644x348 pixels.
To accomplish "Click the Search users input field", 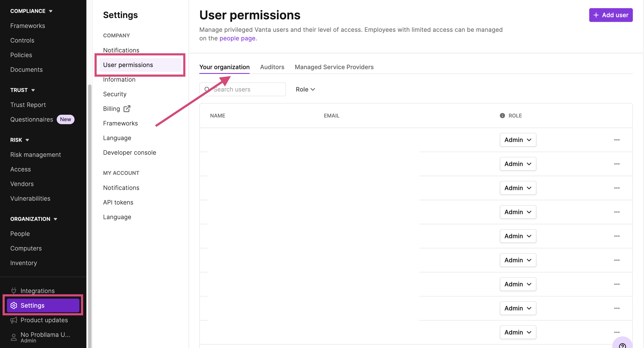I will 242,89.
